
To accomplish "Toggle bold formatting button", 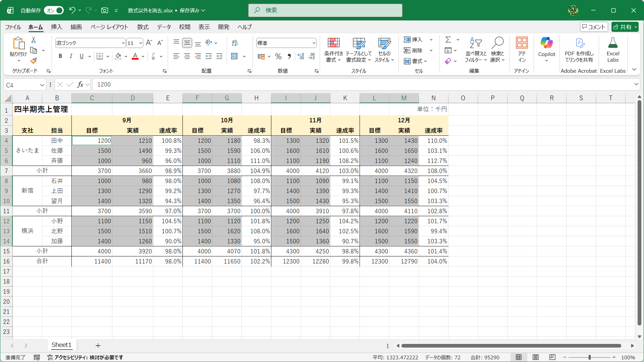I will click(x=60, y=56).
